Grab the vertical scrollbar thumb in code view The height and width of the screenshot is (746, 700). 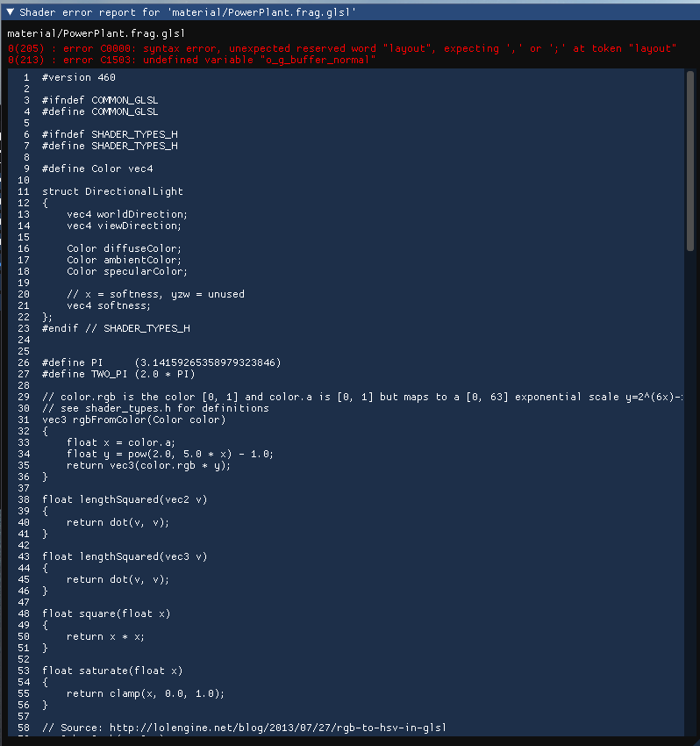[x=690, y=161]
